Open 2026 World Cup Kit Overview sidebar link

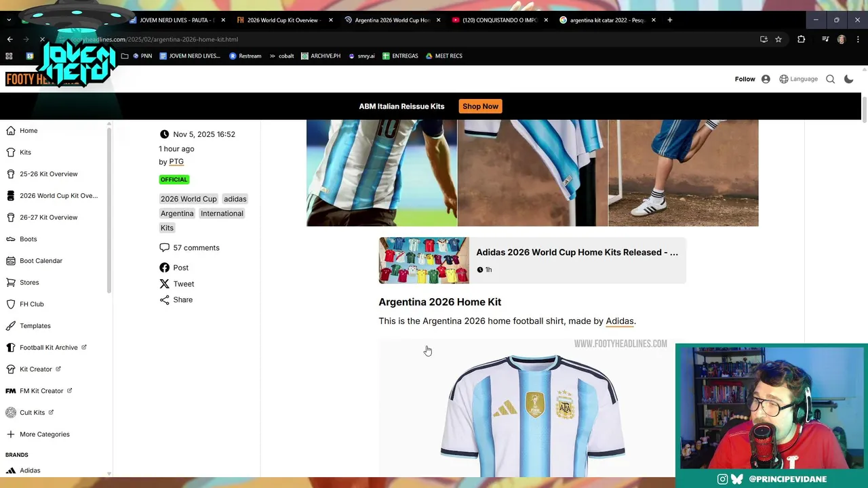(x=52, y=196)
